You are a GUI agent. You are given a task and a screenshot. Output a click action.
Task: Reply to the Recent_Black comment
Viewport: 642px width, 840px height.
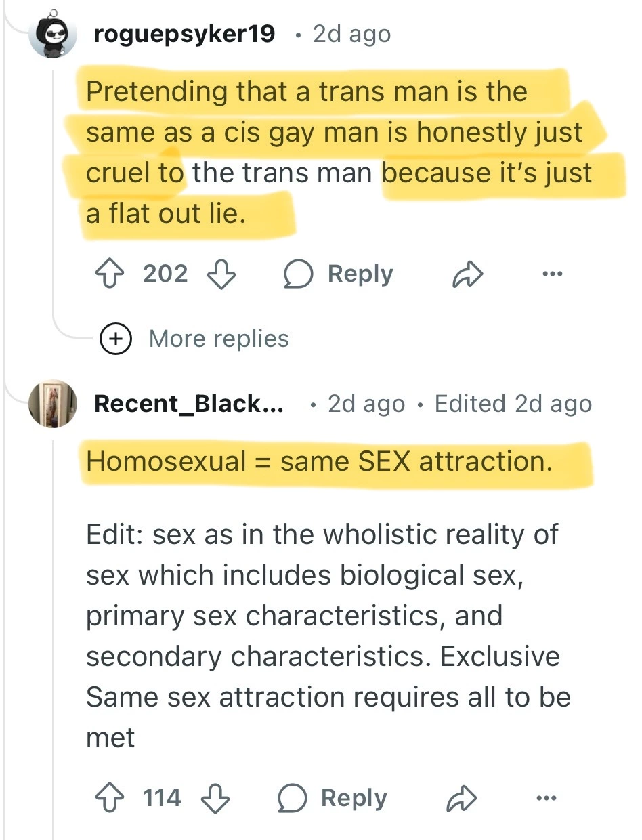pyautogui.click(x=333, y=798)
